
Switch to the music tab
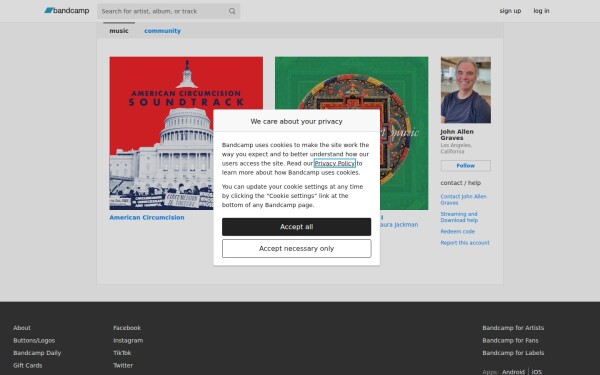[x=119, y=31]
